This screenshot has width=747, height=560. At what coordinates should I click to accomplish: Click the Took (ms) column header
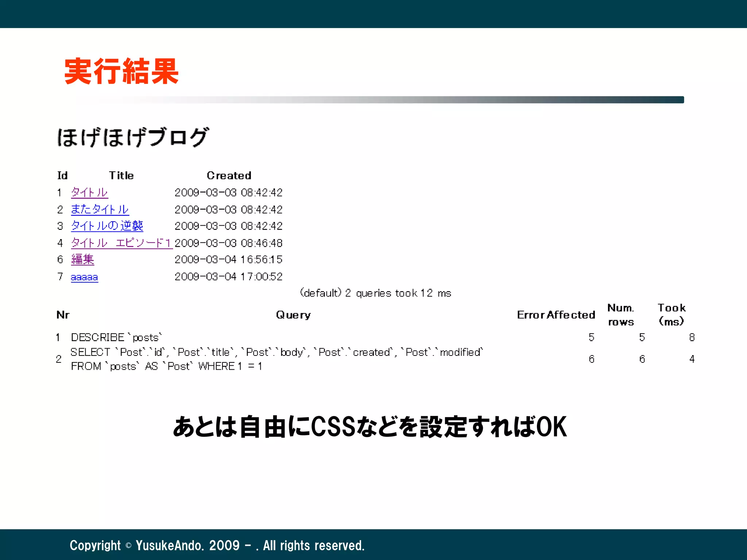pyautogui.click(x=671, y=315)
